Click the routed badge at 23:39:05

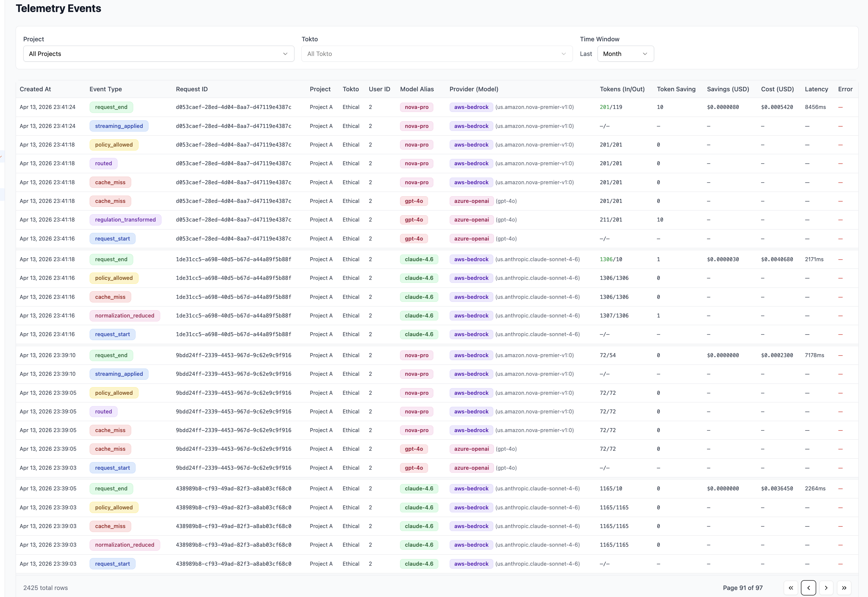click(x=103, y=411)
